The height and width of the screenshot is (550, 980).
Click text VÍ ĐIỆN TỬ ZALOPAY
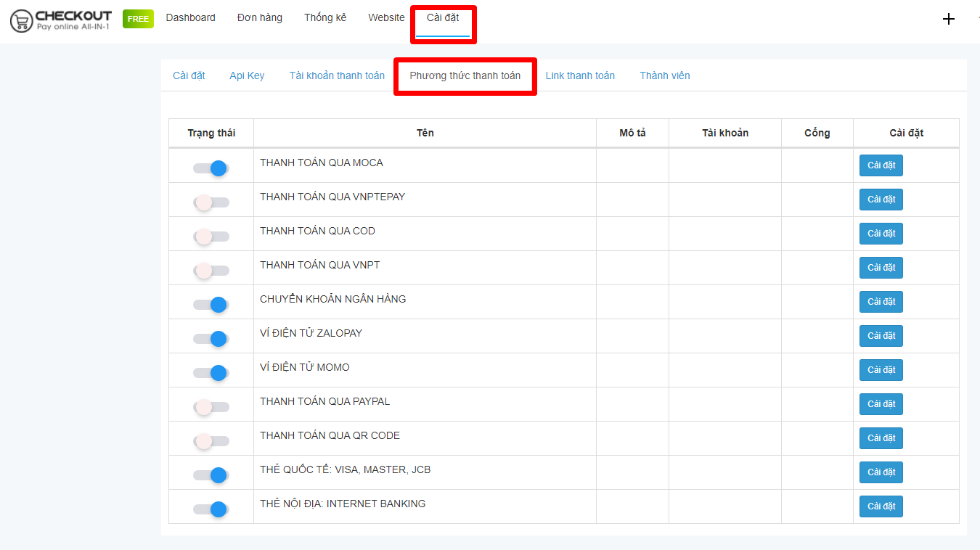[311, 333]
